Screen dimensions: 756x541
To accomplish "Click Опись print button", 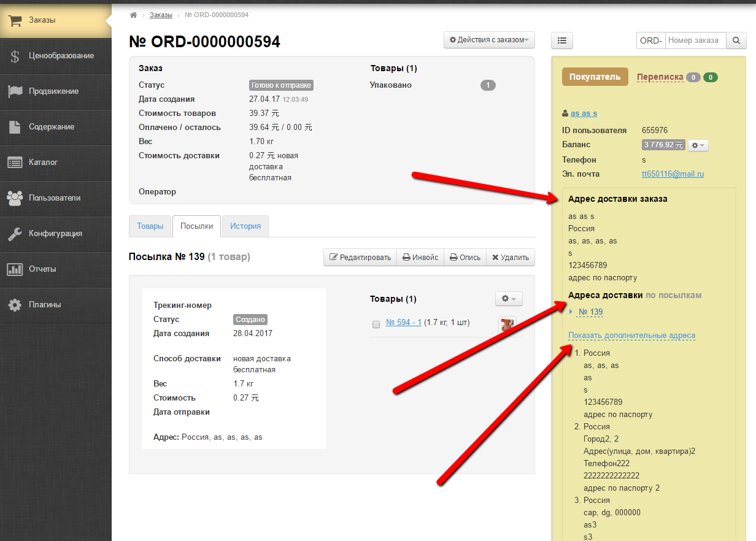I will [465, 258].
